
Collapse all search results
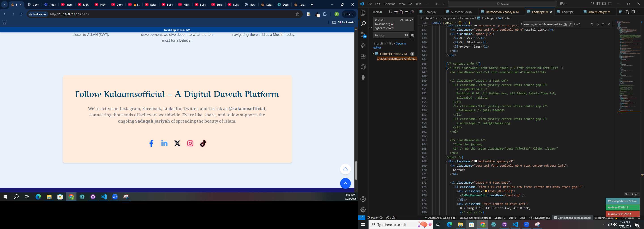point(412,12)
